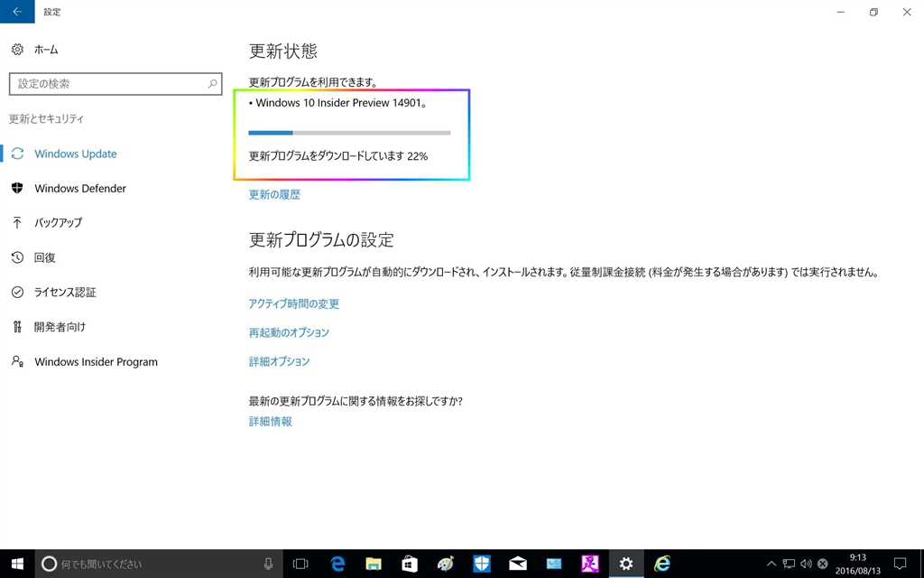Minimize the 設定 window
The width and height of the screenshot is (924, 578).
[841, 12]
